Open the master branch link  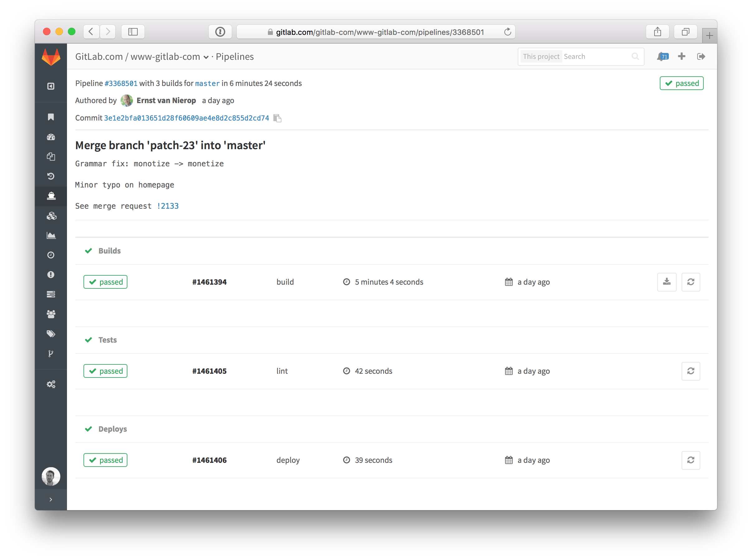click(207, 83)
